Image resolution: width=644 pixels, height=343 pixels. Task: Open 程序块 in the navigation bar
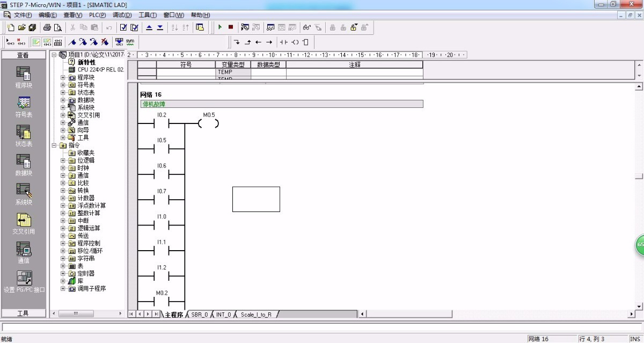[24, 77]
